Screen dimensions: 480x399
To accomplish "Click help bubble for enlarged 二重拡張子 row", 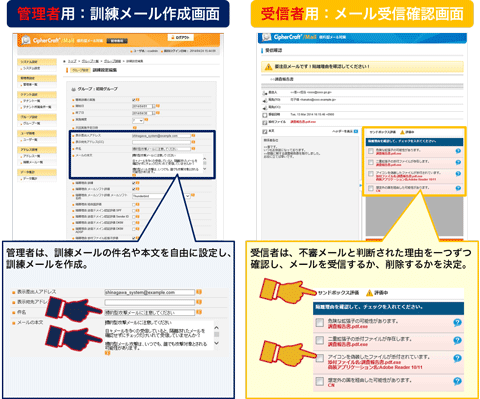I will [x=457, y=340].
